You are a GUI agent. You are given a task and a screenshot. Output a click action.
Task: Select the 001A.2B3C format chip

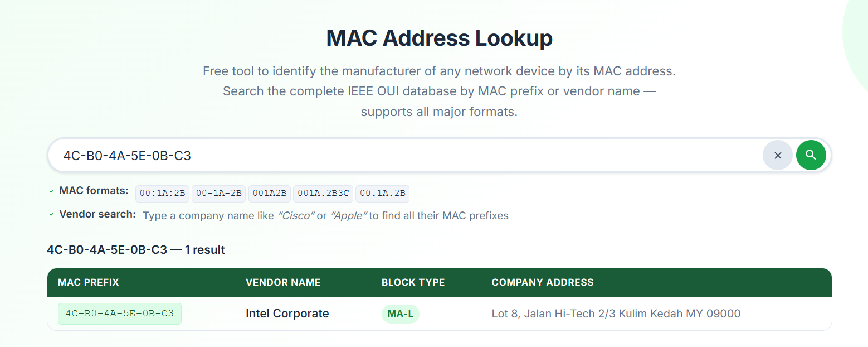323,194
